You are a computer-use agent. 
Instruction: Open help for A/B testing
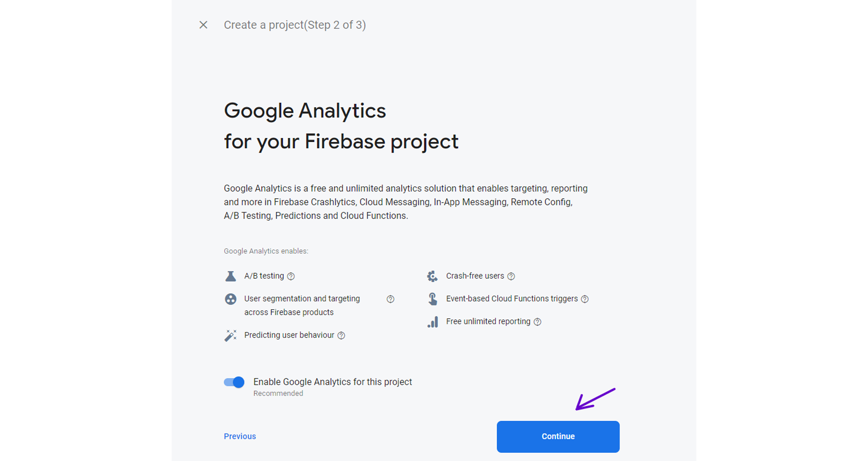pos(291,276)
